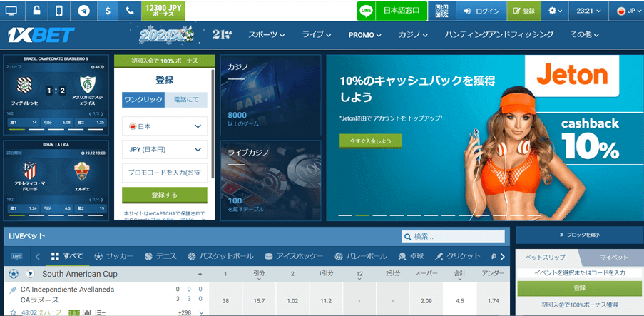Open the カジノ menu

click(413, 35)
